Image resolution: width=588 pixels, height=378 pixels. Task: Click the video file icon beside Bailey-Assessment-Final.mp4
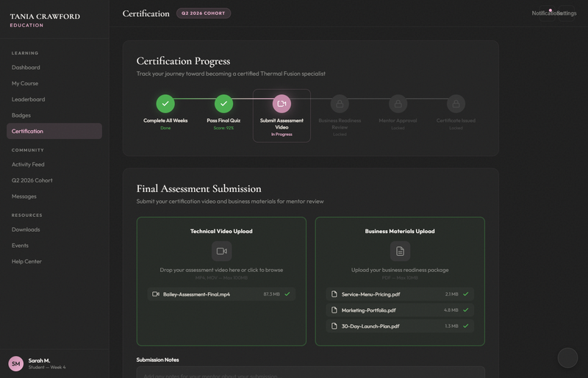156,294
